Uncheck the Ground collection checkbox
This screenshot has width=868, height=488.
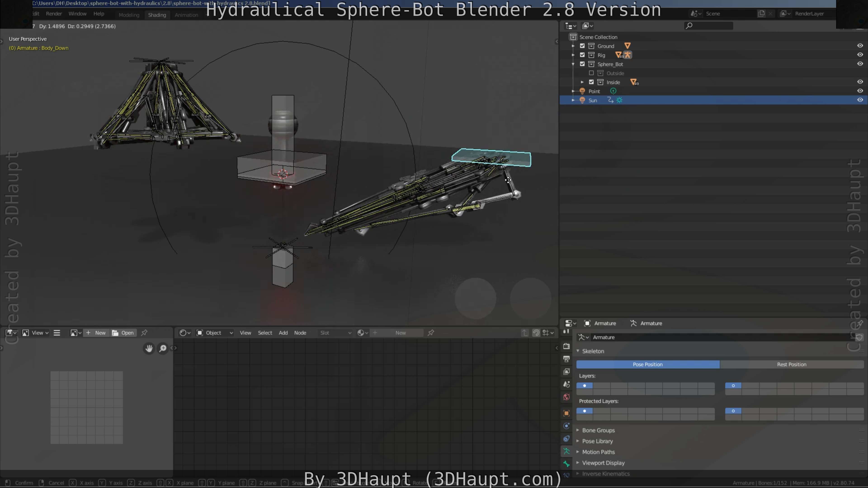[582, 46]
